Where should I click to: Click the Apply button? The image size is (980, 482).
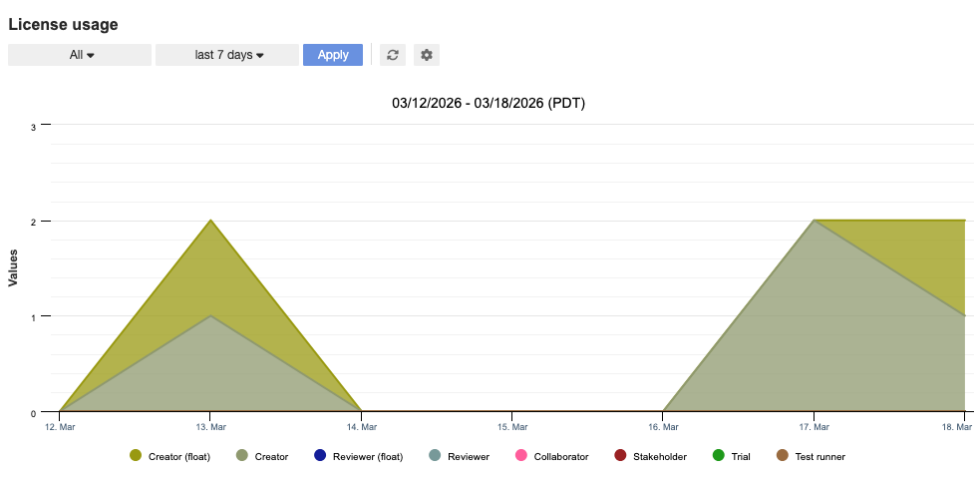click(x=333, y=55)
